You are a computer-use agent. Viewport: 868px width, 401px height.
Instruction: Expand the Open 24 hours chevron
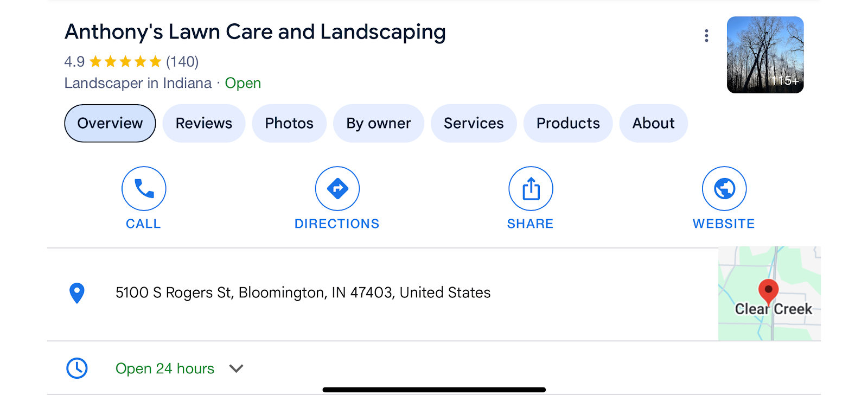pos(236,368)
